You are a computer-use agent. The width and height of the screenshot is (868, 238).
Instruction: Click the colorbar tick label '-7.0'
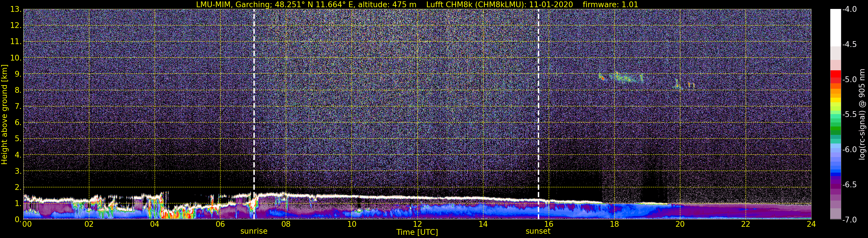[x=849, y=220]
